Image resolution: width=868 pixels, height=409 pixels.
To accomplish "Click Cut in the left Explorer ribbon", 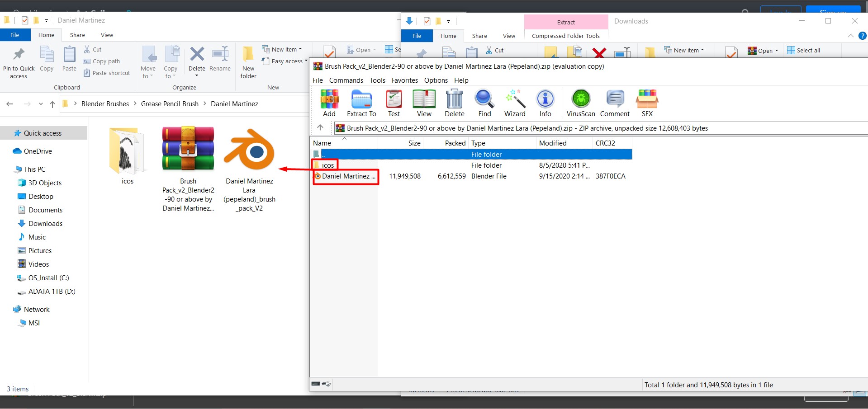I will tap(93, 49).
